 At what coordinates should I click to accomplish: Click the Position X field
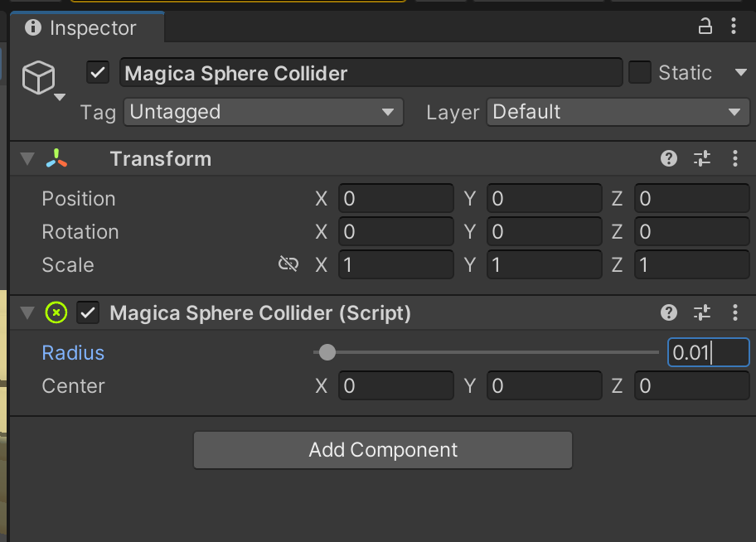(396, 198)
